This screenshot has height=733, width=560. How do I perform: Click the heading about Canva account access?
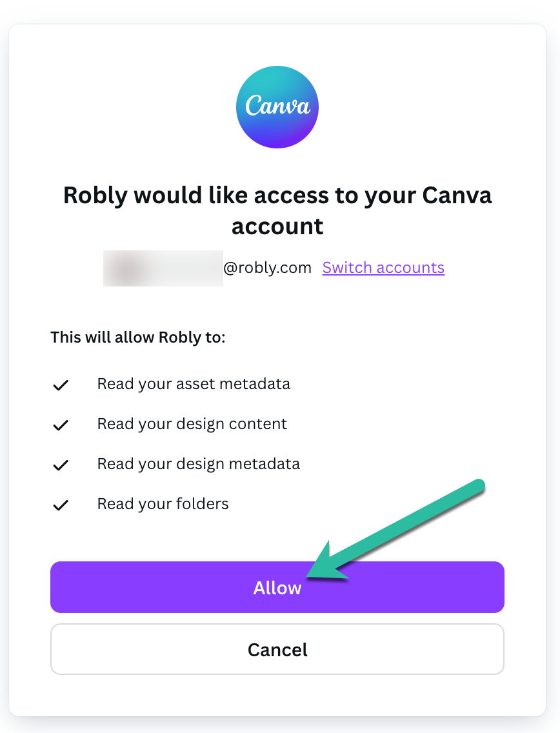click(277, 210)
